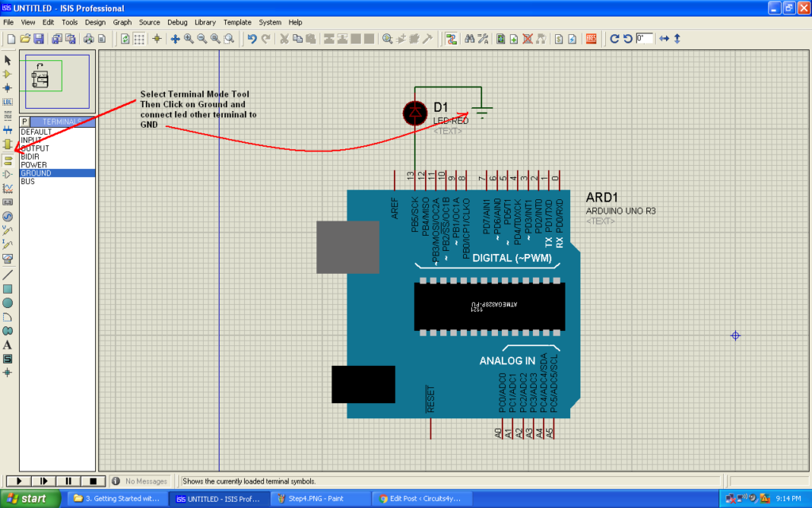The width and height of the screenshot is (812, 508).
Task: Select the 2D Line drawing tool
Action: (7, 275)
